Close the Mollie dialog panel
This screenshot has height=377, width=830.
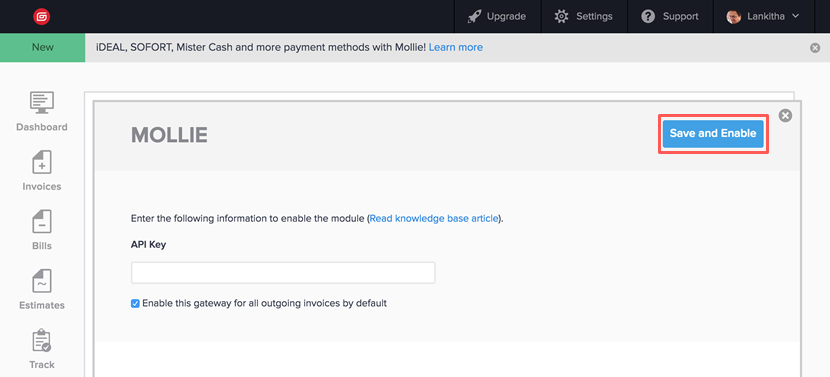tap(786, 115)
